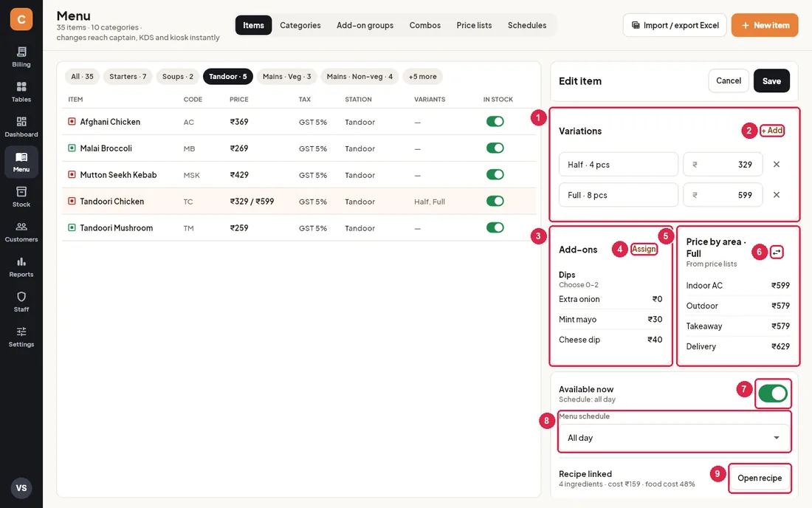This screenshot has height=508, width=812.
Task: Select the Afghani Chicken row name
Action: point(110,122)
